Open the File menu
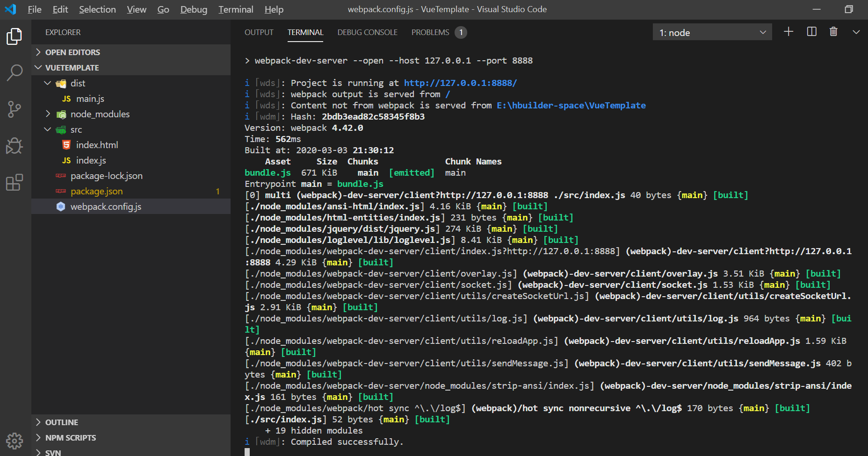This screenshot has height=456, width=868. coord(35,9)
